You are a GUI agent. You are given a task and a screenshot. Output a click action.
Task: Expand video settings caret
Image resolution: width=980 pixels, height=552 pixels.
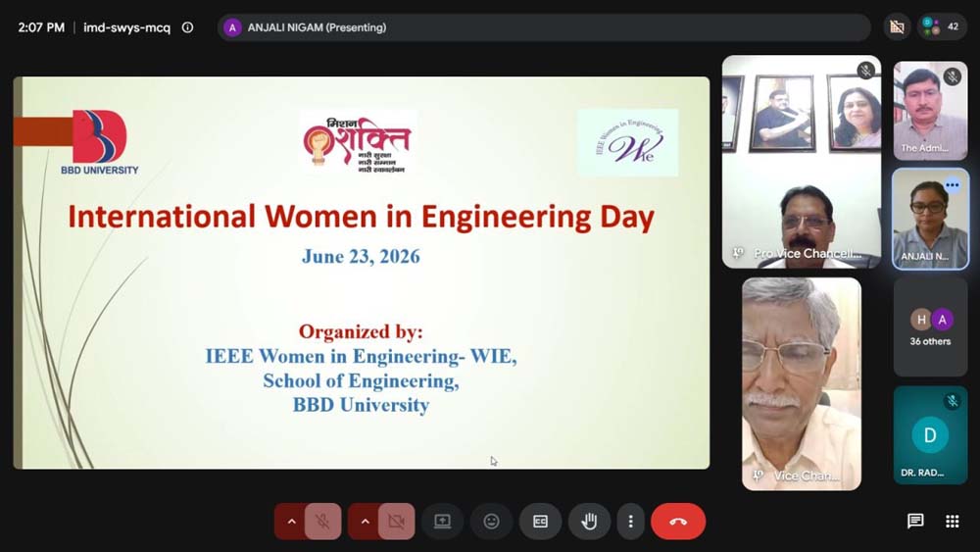(x=365, y=522)
